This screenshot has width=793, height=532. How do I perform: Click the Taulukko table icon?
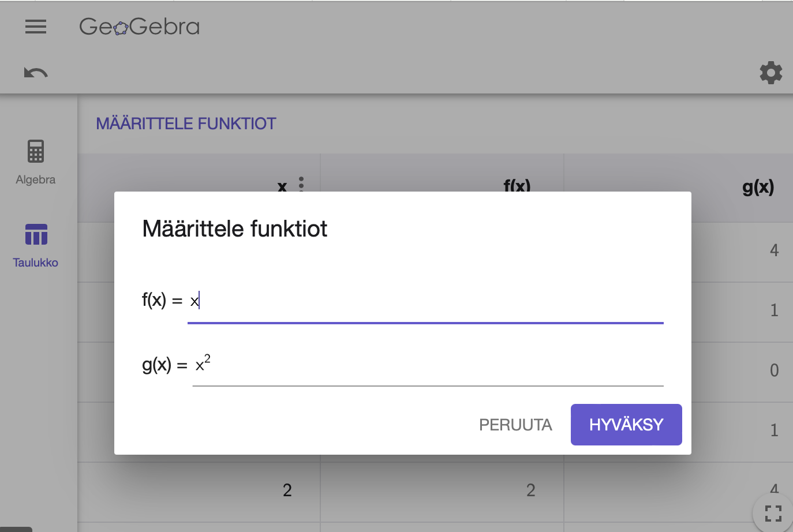(36, 235)
